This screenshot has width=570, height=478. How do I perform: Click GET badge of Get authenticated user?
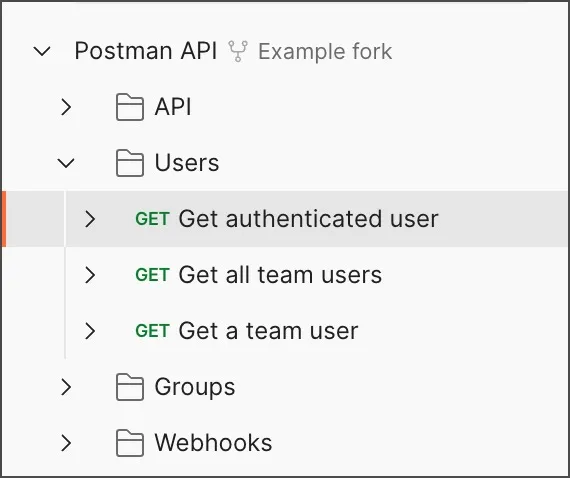pyautogui.click(x=152, y=219)
